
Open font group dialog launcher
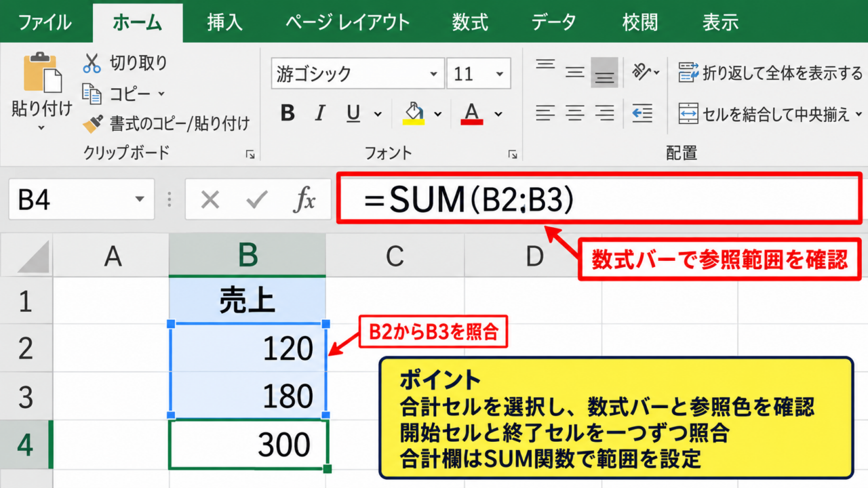click(x=513, y=155)
